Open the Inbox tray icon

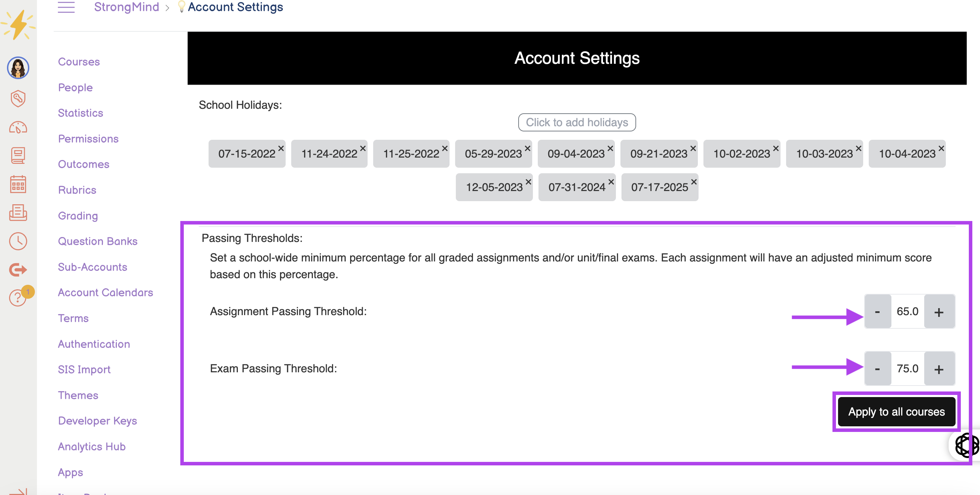pos(18,213)
